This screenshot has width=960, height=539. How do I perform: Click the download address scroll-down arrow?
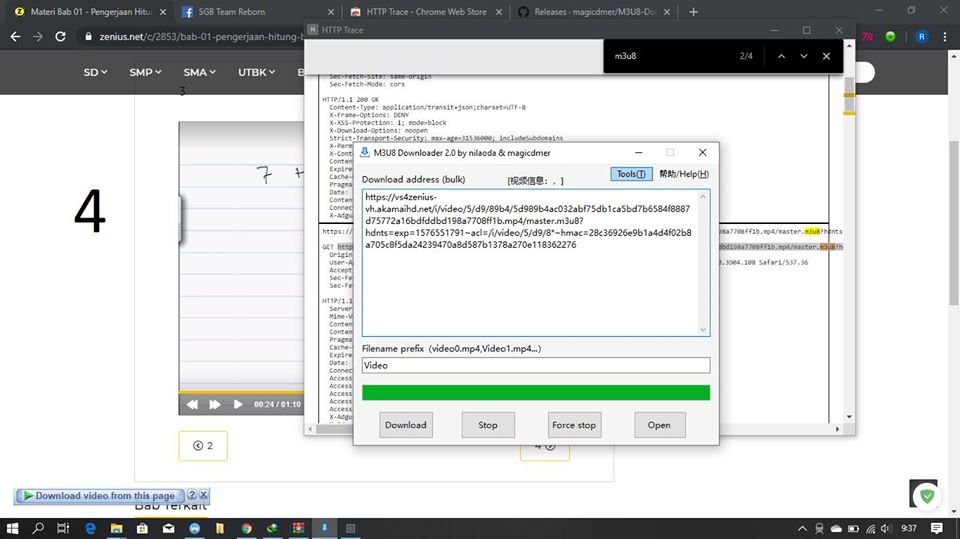coord(703,330)
